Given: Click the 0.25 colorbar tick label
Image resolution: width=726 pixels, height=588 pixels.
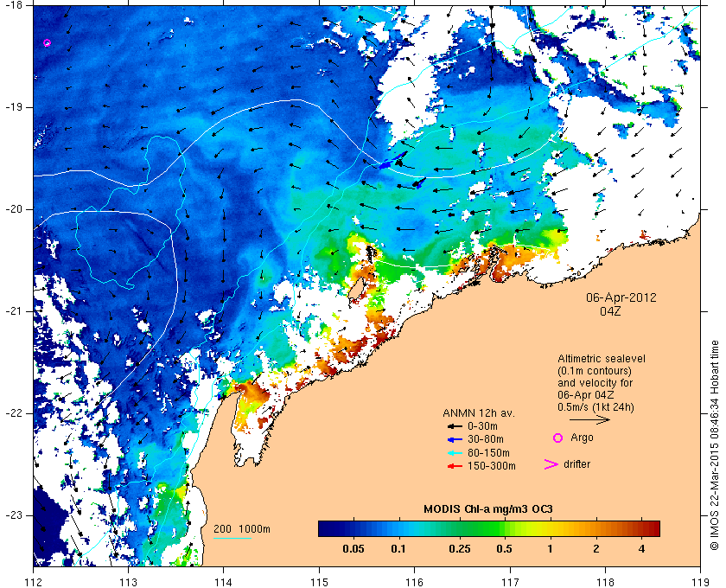Looking at the screenshot, I should tap(460, 550).
